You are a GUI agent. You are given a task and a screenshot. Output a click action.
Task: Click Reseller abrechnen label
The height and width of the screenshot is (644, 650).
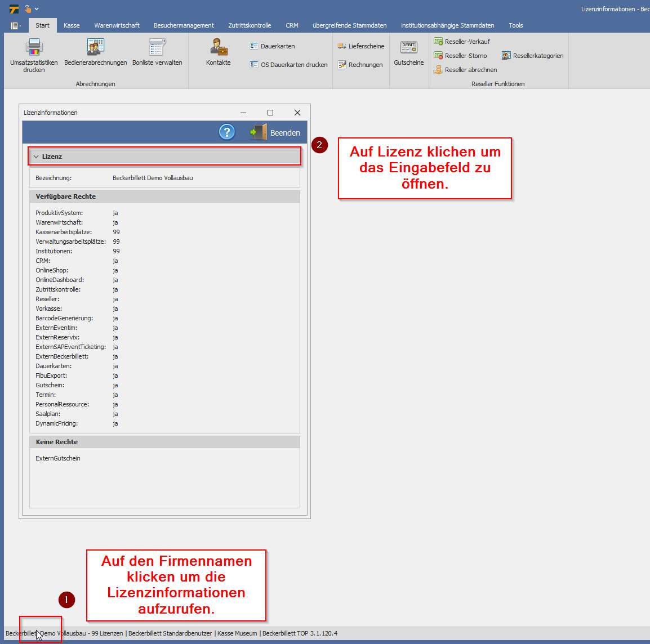[471, 70]
